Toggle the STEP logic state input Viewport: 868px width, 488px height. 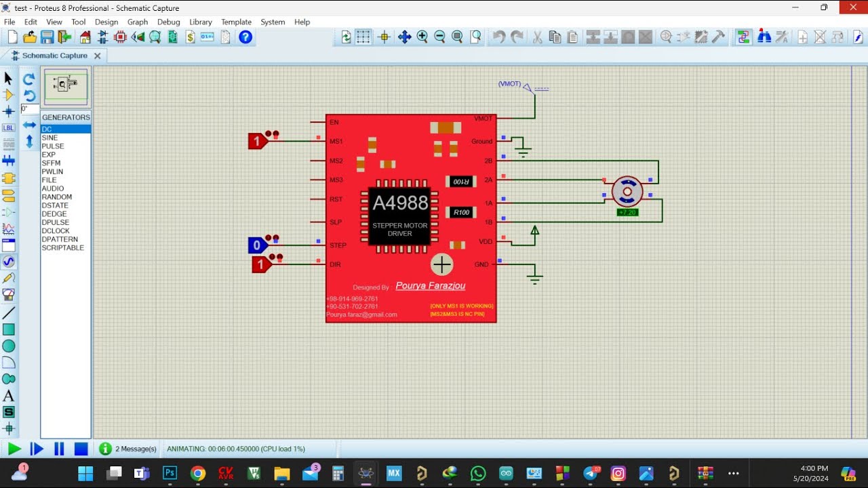tap(257, 245)
